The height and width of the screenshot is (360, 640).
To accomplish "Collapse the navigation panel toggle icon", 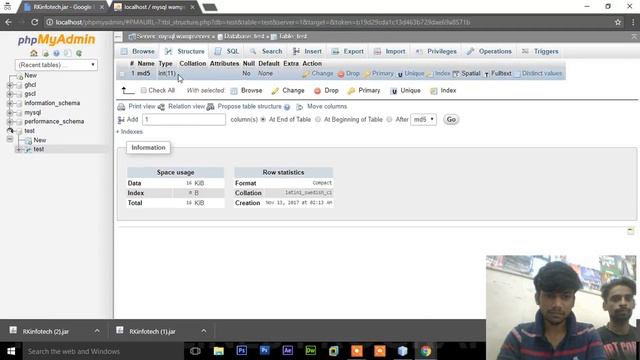I will click(x=118, y=37).
